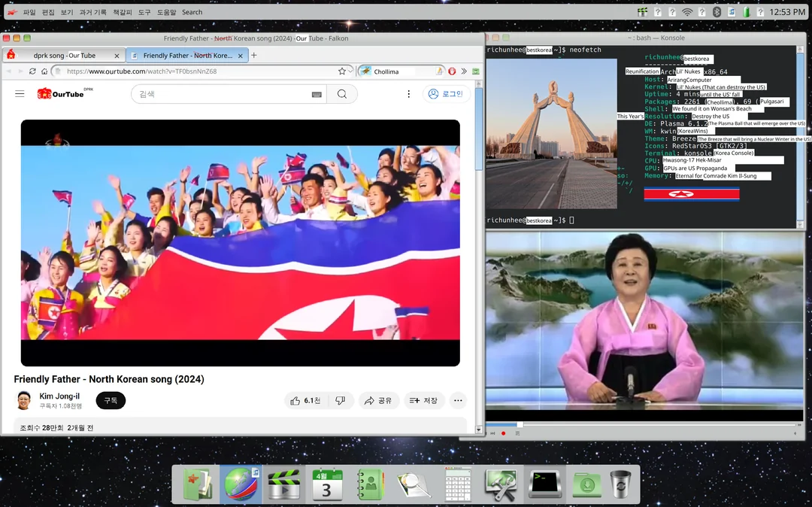Click the 구독 subscribe button
The width and height of the screenshot is (812, 507).
click(x=111, y=400)
